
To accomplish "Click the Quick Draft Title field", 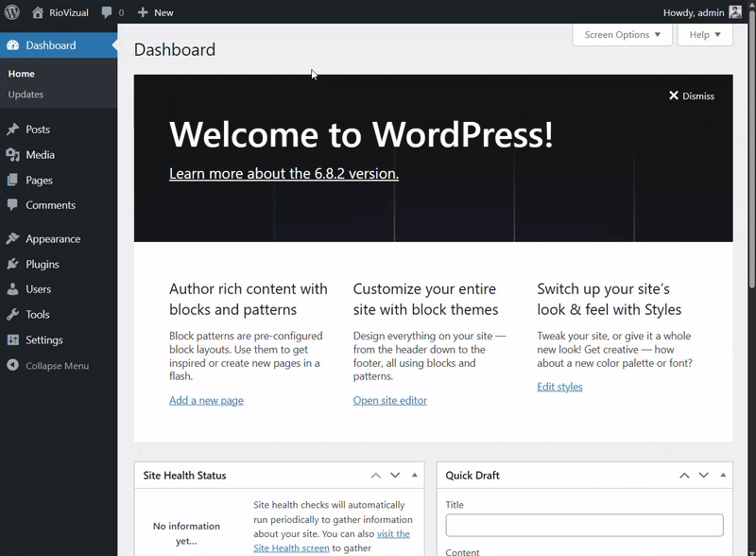I will 584,525.
